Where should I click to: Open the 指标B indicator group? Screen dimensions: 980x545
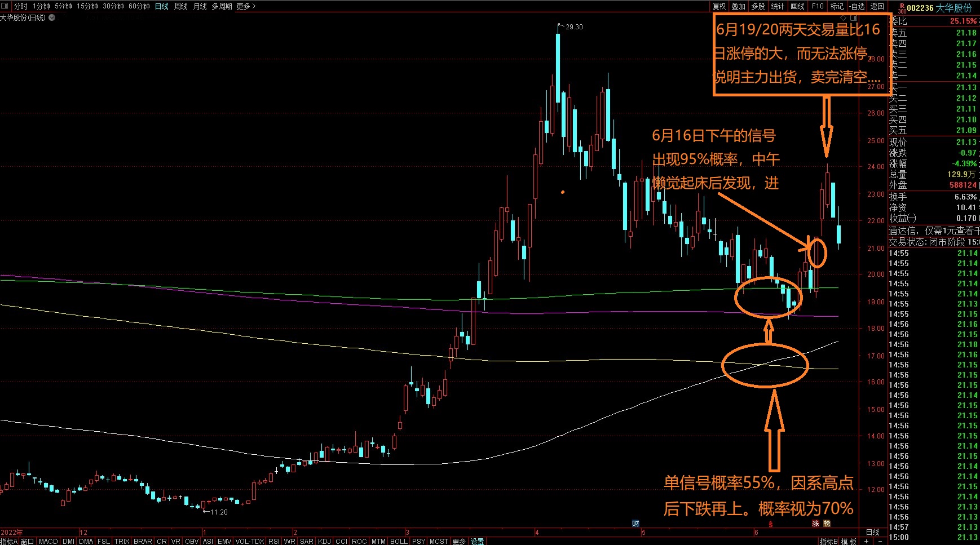(829, 541)
